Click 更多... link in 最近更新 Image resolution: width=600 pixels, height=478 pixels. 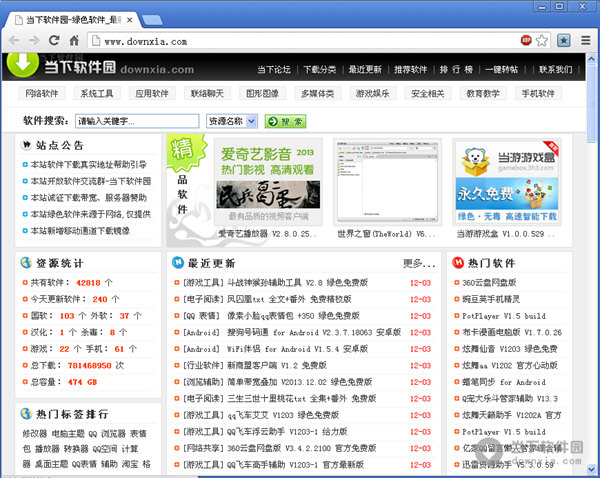tap(419, 263)
